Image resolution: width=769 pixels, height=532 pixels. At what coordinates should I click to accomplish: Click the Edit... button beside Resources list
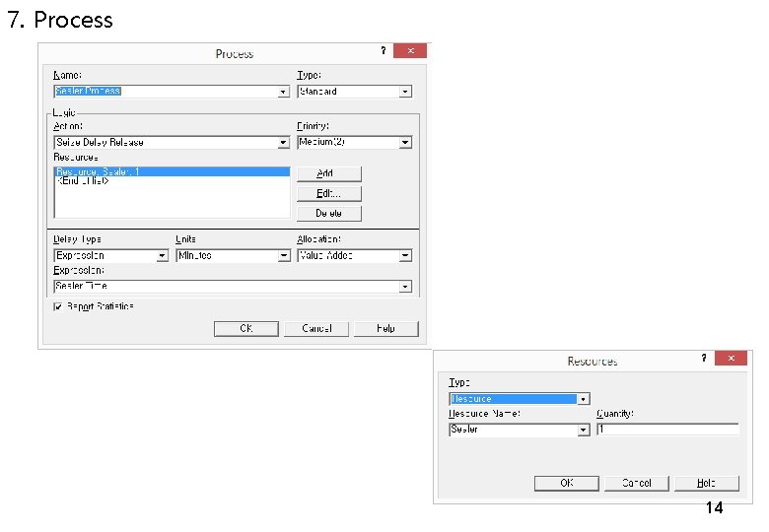tap(329, 193)
